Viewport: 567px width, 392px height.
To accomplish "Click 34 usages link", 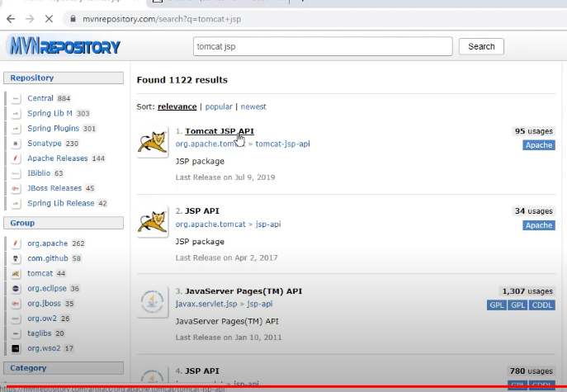I will pyautogui.click(x=534, y=211).
